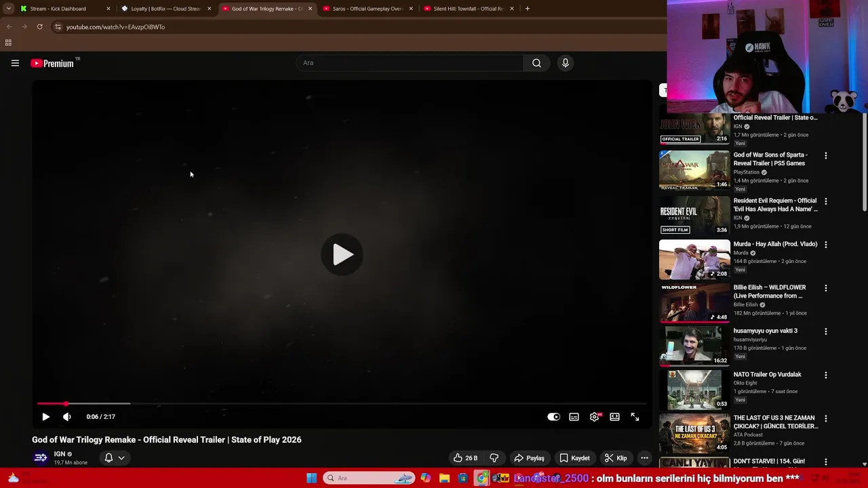The height and width of the screenshot is (488, 868).
Task: Open options menu for NATO Trailer Op Vurdalak
Action: (x=825, y=375)
